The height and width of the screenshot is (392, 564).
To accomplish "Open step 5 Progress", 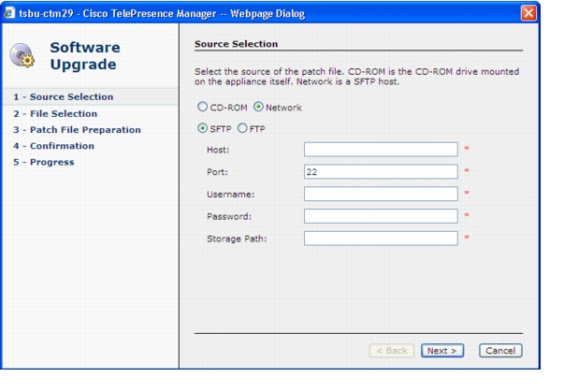I will (x=44, y=162).
